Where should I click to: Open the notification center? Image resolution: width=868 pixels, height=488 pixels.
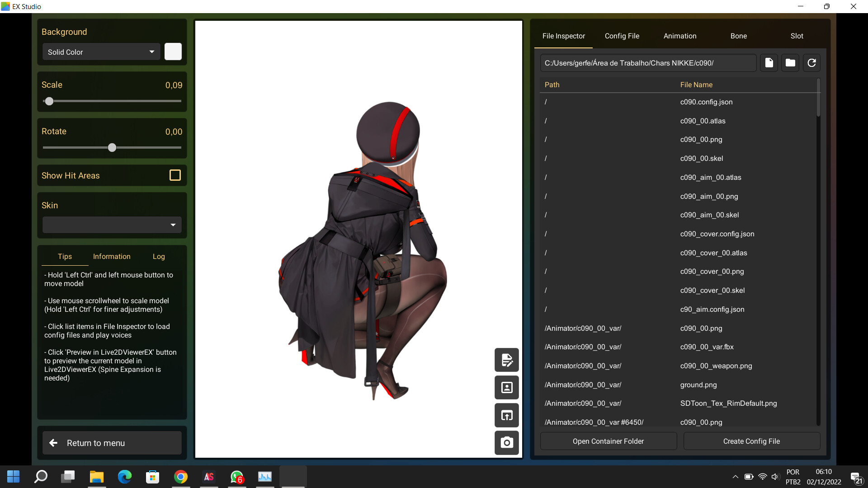pyautogui.click(x=856, y=478)
